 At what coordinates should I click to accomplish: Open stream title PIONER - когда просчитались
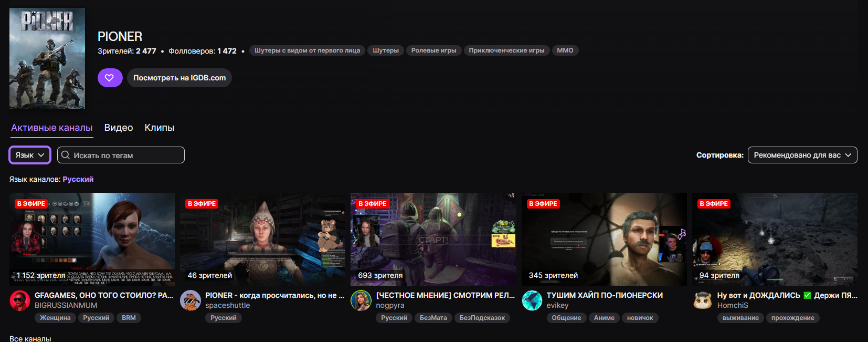(x=274, y=295)
